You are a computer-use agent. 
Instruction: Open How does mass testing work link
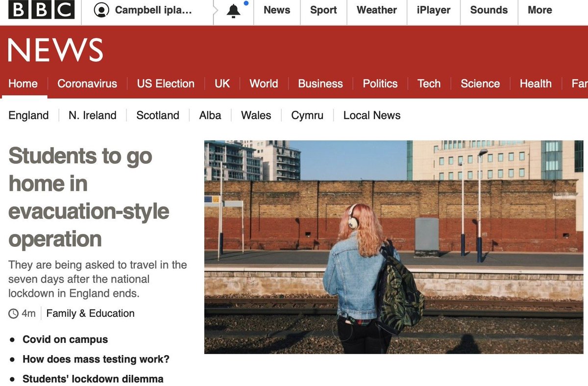tap(96, 360)
